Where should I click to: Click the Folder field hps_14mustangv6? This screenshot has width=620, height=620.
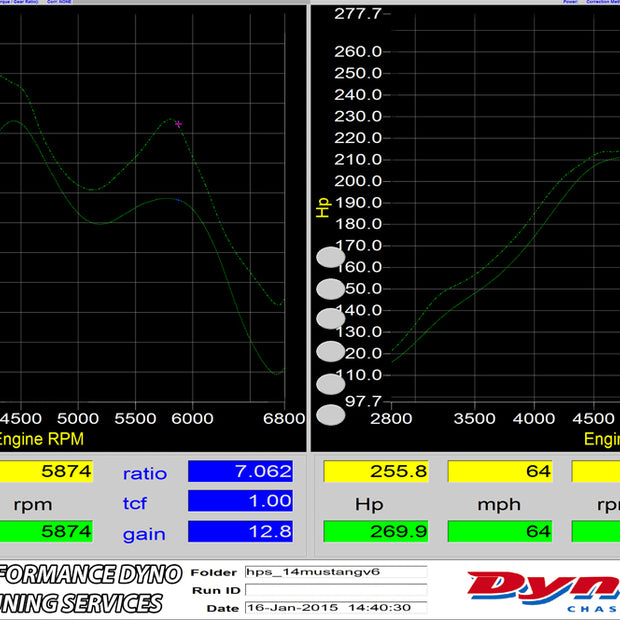336,572
